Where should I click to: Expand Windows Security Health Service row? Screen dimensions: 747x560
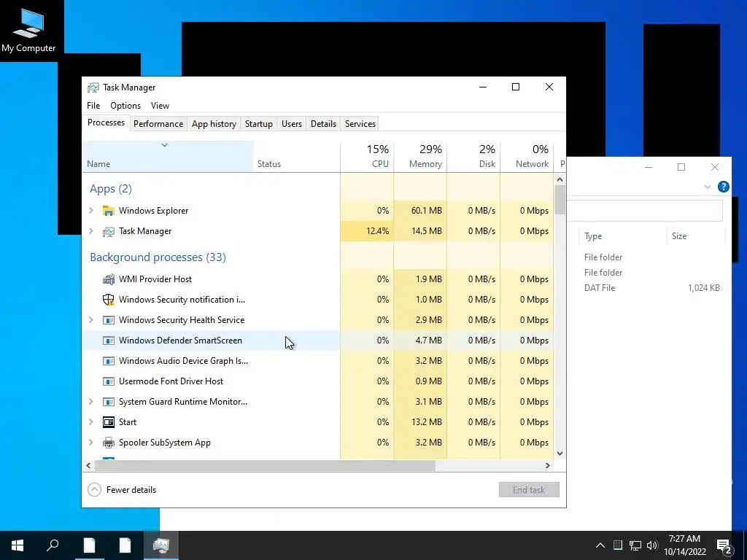coord(91,320)
